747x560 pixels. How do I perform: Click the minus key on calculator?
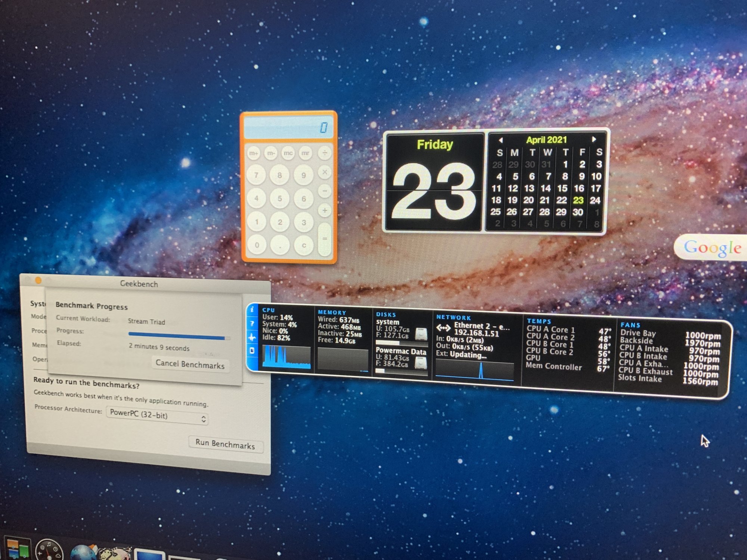tap(325, 191)
